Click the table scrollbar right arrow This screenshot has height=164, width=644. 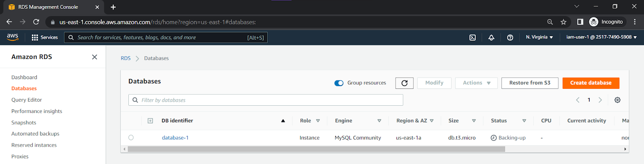coord(625,149)
